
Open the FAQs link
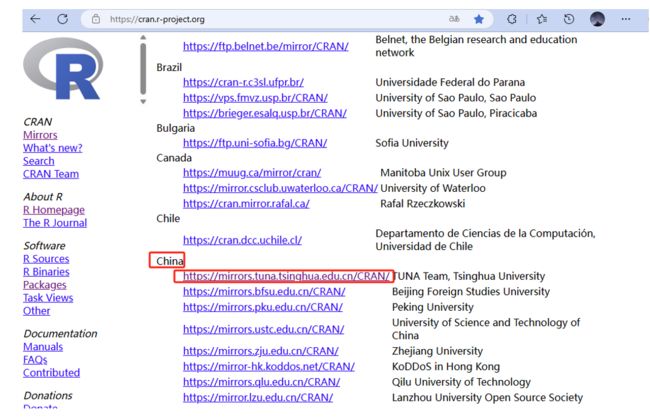pyautogui.click(x=35, y=360)
